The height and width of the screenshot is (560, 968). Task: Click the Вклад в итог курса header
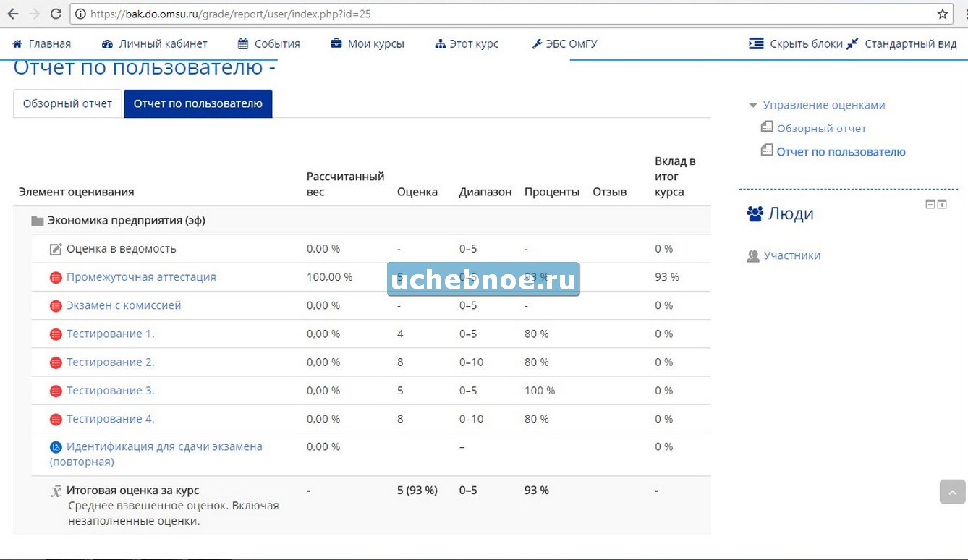coord(675,177)
